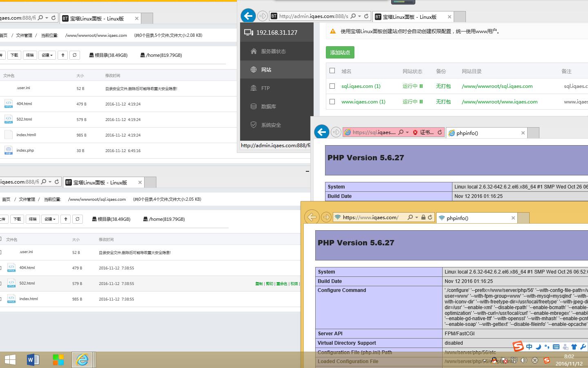
Task: Open FTP section in admin sidebar
Action: point(276,88)
